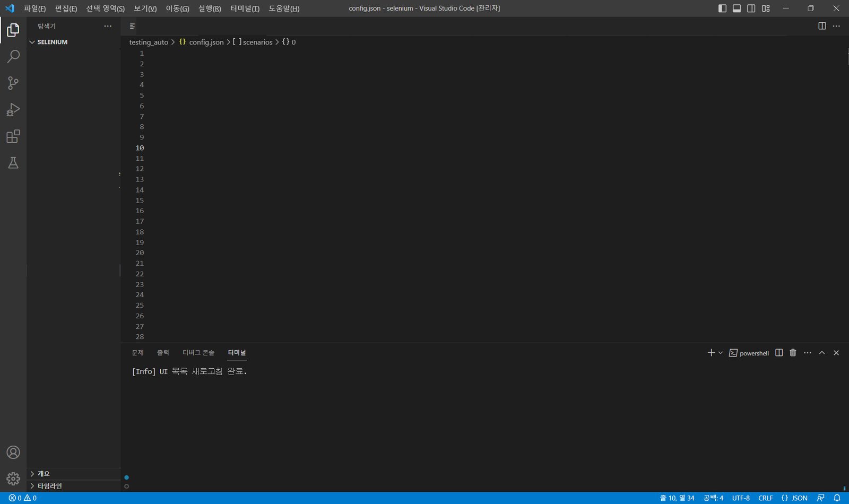849x504 pixels.
Task: Toggle bottom panel layout icon
Action: [737, 8]
